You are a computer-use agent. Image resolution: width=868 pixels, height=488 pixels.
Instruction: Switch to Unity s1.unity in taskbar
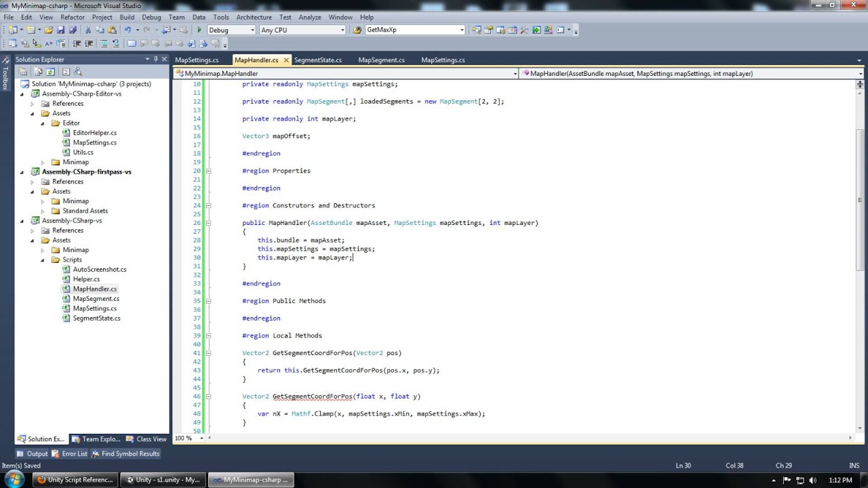[163, 480]
